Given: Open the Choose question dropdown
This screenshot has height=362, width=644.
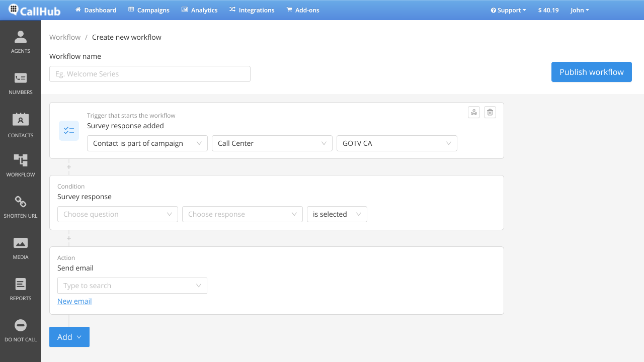Looking at the screenshot, I should (118, 214).
